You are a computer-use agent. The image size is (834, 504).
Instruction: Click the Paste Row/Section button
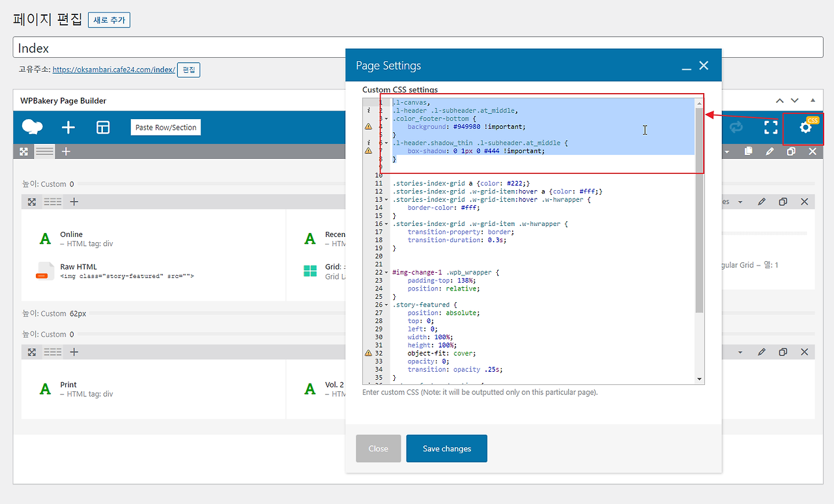(166, 128)
